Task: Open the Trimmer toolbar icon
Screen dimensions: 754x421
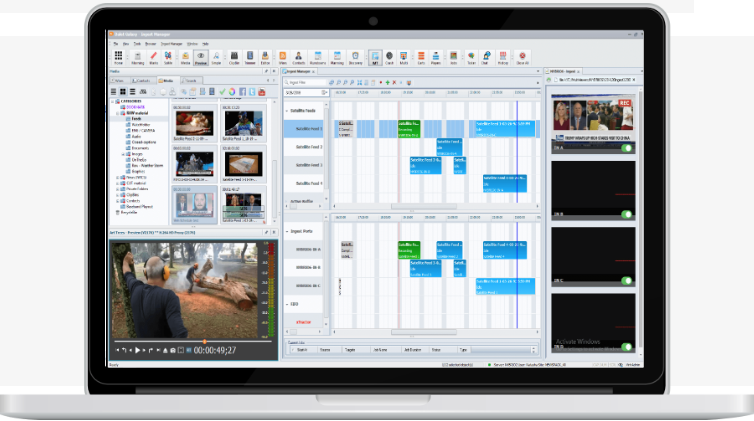Action: (x=250, y=57)
